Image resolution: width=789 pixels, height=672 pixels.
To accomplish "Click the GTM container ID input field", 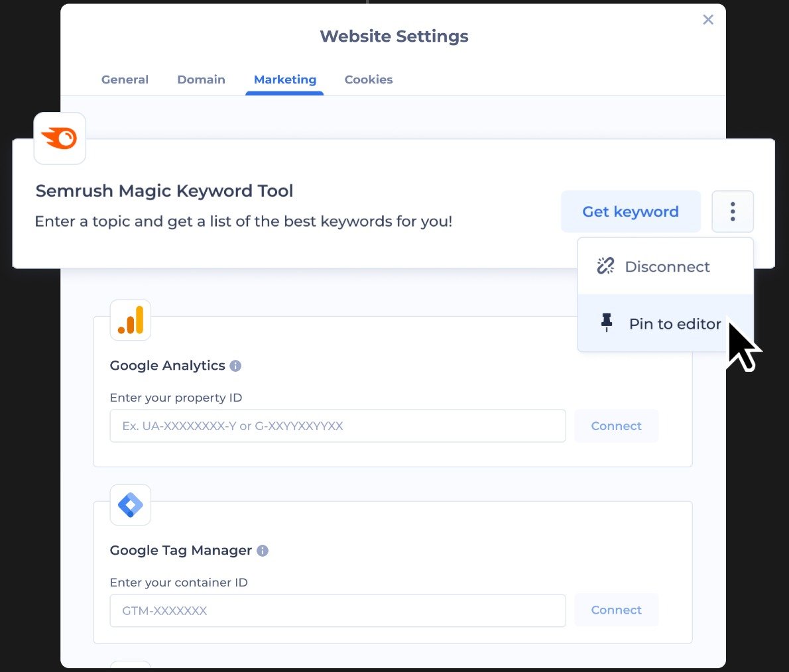I will [x=337, y=610].
